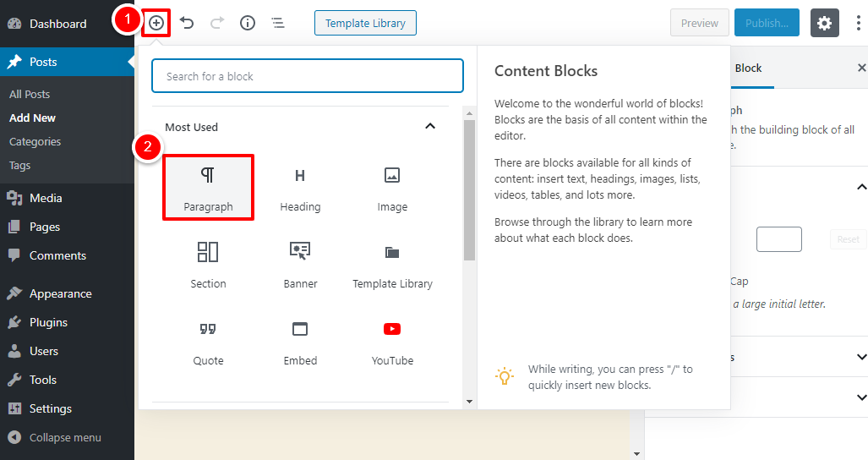Collapse the text settings panel chevron
Image resolution: width=868 pixels, height=460 pixels.
pos(861,187)
